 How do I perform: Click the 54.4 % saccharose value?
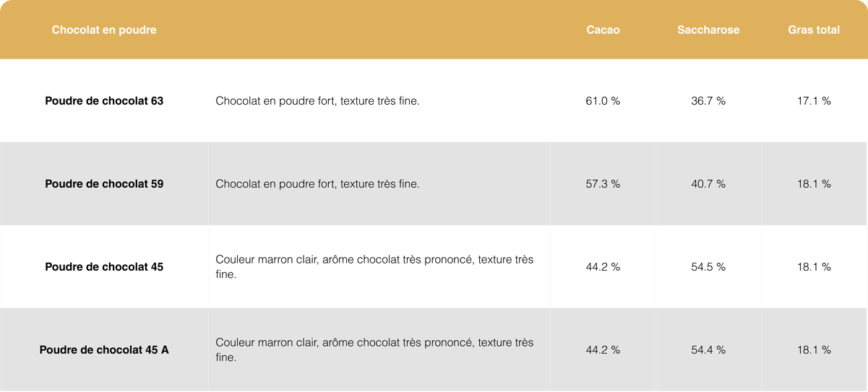click(708, 350)
